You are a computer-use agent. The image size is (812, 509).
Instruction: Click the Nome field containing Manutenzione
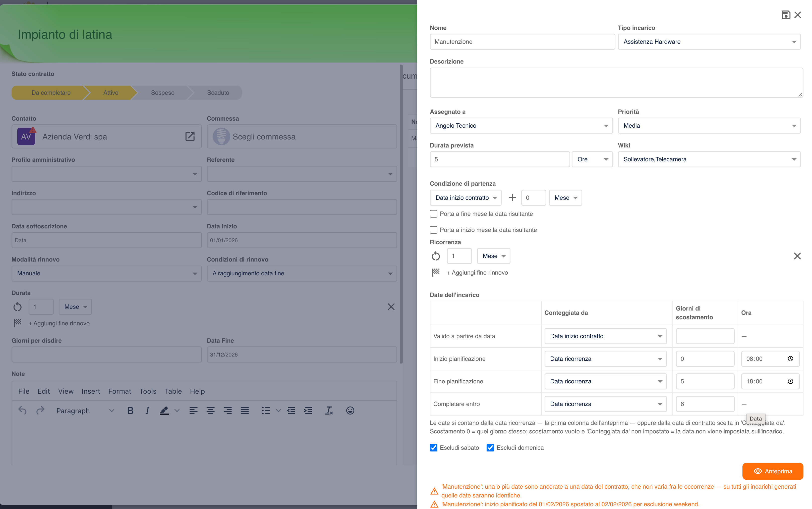pyautogui.click(x=523, y=42)
